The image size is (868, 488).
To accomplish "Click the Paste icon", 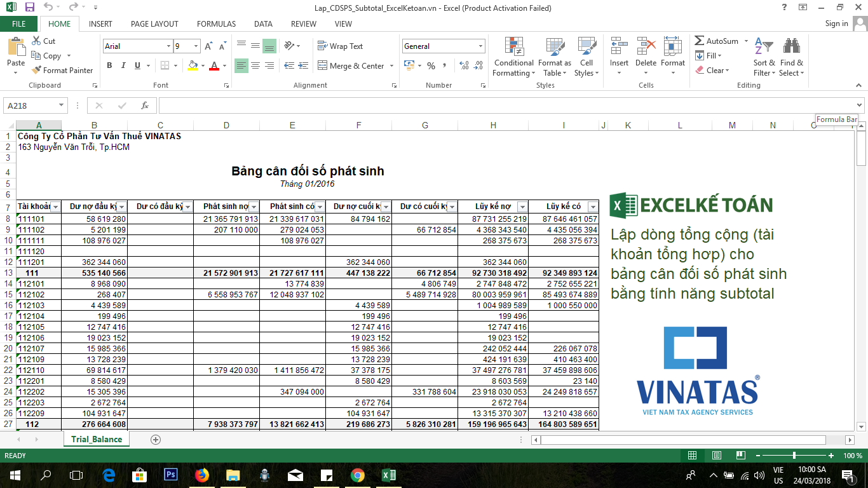I will click(16, 46).
